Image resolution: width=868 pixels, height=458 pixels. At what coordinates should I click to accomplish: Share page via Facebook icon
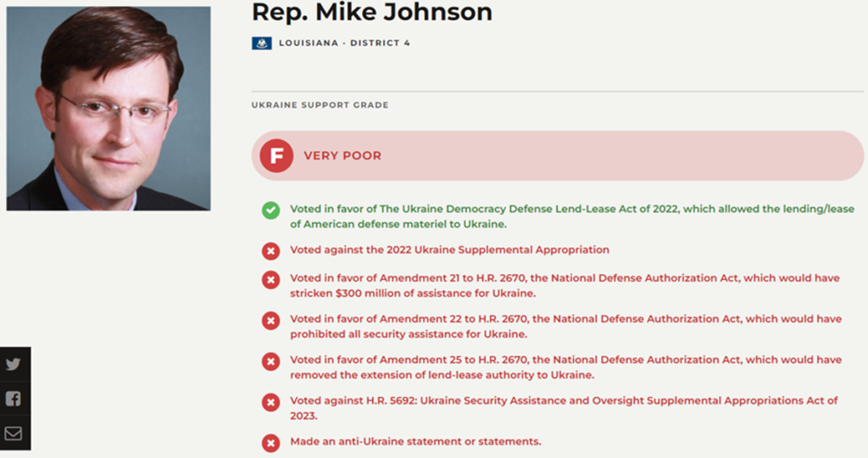[14, 399]
